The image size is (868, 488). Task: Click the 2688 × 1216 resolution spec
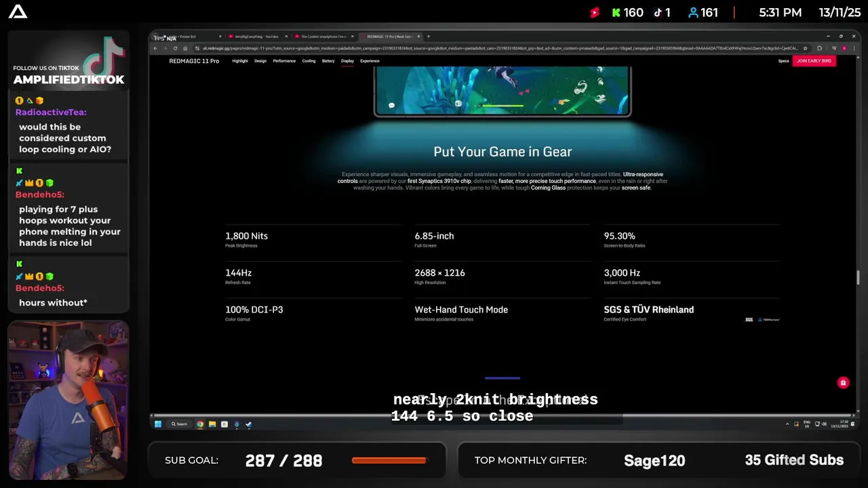tap(439, 272)
